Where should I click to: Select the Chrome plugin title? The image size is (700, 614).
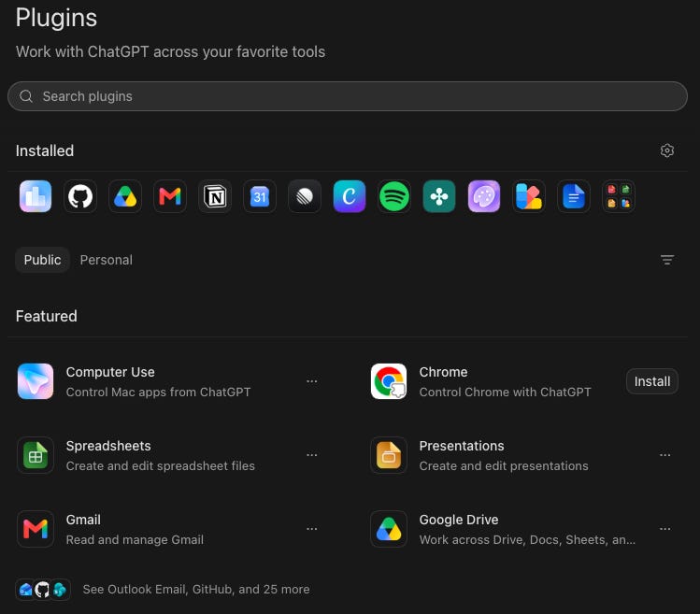coord(443,372)
